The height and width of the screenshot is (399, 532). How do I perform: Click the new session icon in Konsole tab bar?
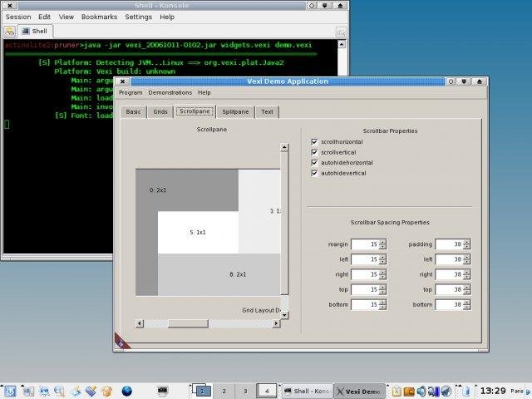9,31
